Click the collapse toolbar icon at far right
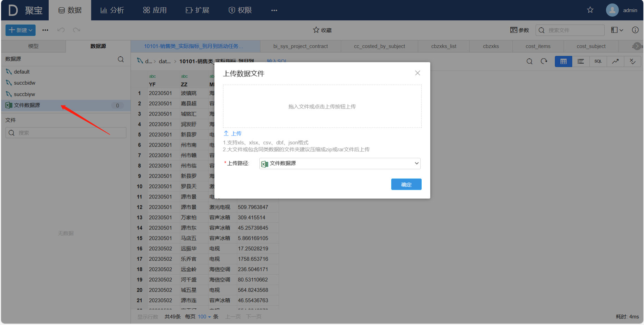The height and width of the screenshot is (325, 644). [x=633, y=62]
